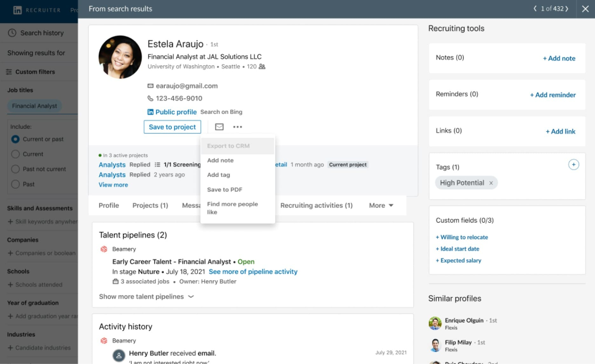Screen dimensions: 595x364
Task: Choose Save to PDF from the menu
Action: [x=224, y=189]
